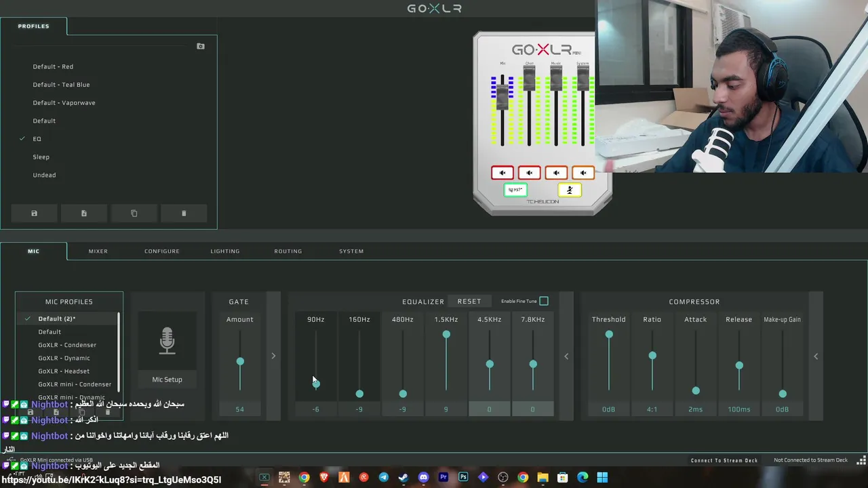The width and height of the screenshot is (868, 488).
Task: Open Adobe Premiere Pro from the taskbar
Action: [x=443, y=477]
